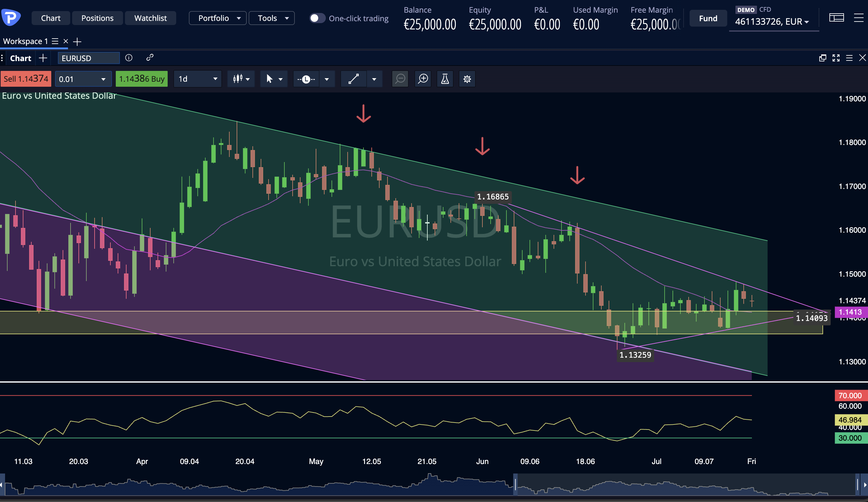Open chart settings gear icon
This screenshot has height=502, width=868.
pyautogui.click(x=467, y=79)
